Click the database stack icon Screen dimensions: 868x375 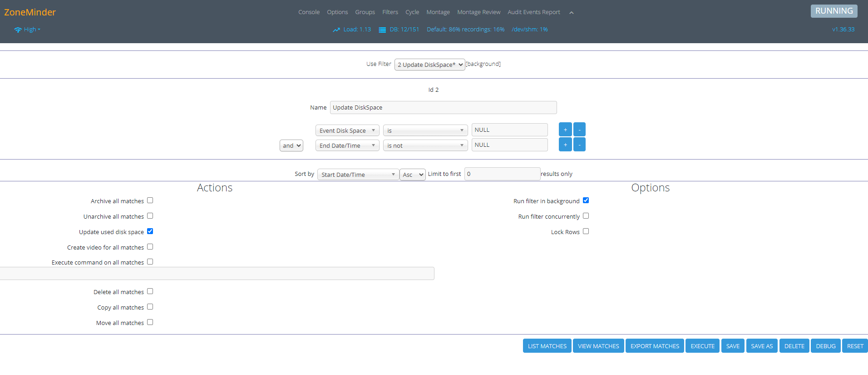[x=382, y=30]
